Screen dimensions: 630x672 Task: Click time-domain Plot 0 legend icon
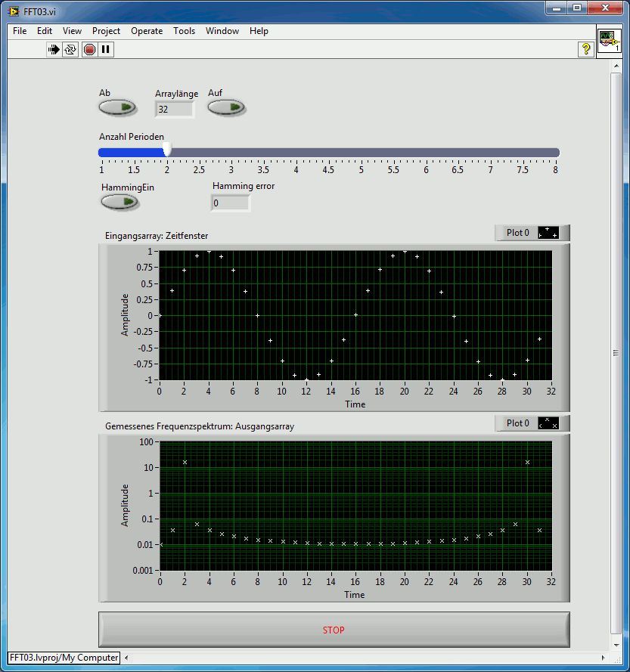click(x=548, y=233)
